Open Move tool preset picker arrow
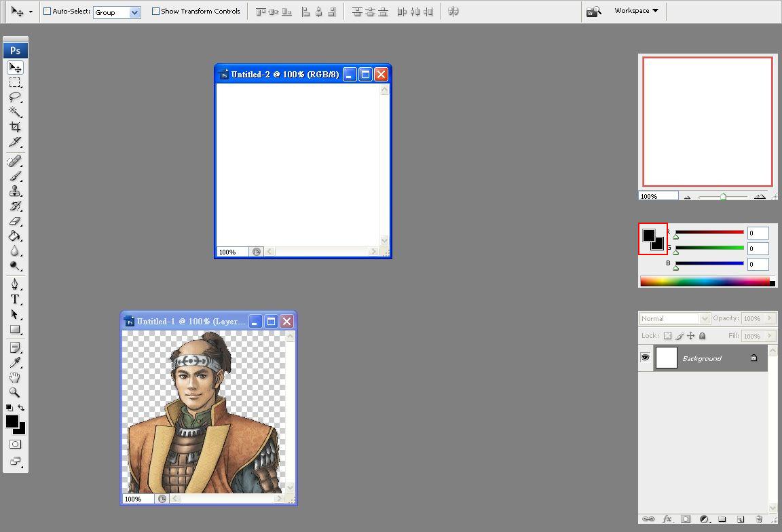This screenshot has height=532, width=782. 31,12
